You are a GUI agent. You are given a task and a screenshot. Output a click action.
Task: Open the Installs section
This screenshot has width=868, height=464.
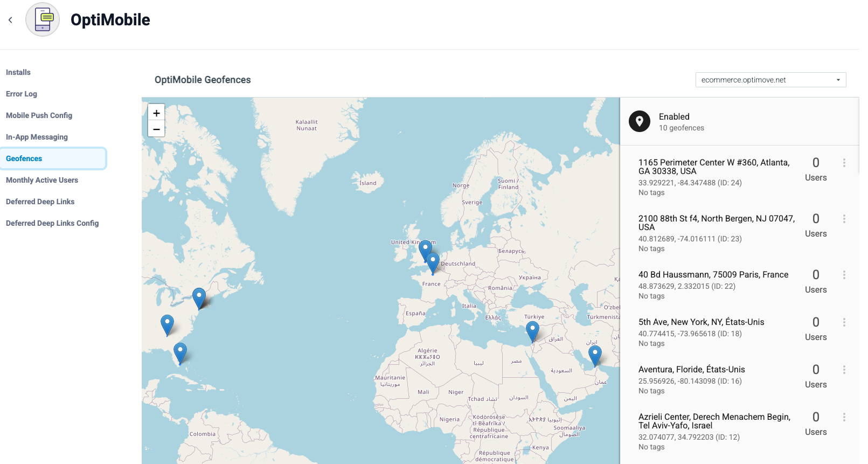pos(18,72)
